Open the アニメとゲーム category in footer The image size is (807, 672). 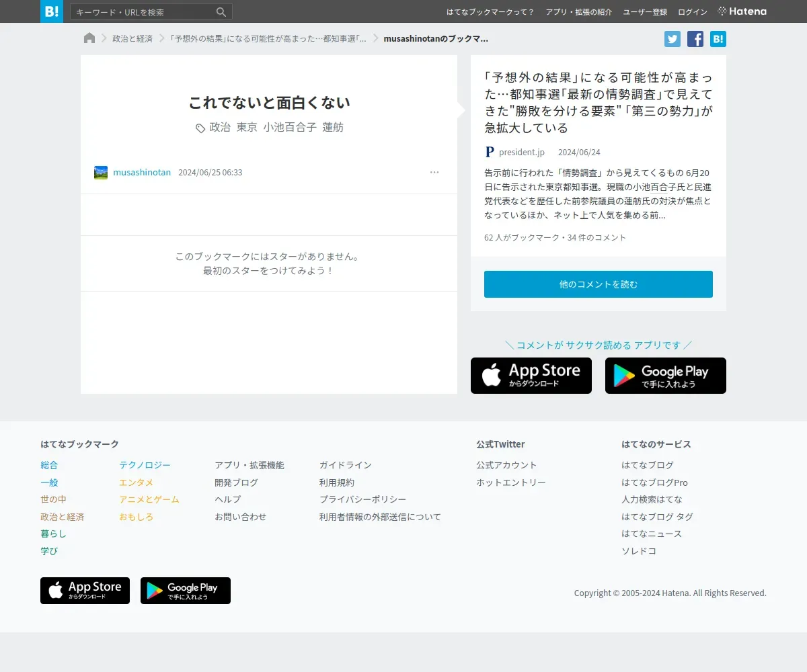pos(149,499)
